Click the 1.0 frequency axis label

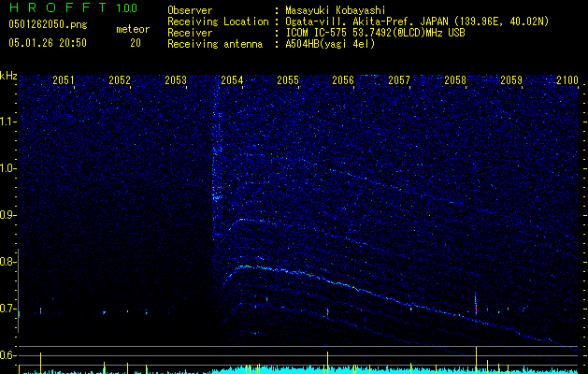point(7,168)
